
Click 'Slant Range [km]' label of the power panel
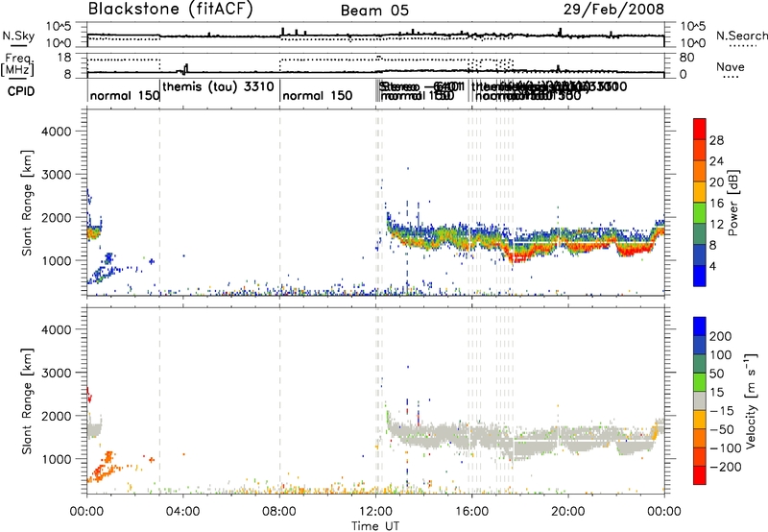[x=27, y=203]
